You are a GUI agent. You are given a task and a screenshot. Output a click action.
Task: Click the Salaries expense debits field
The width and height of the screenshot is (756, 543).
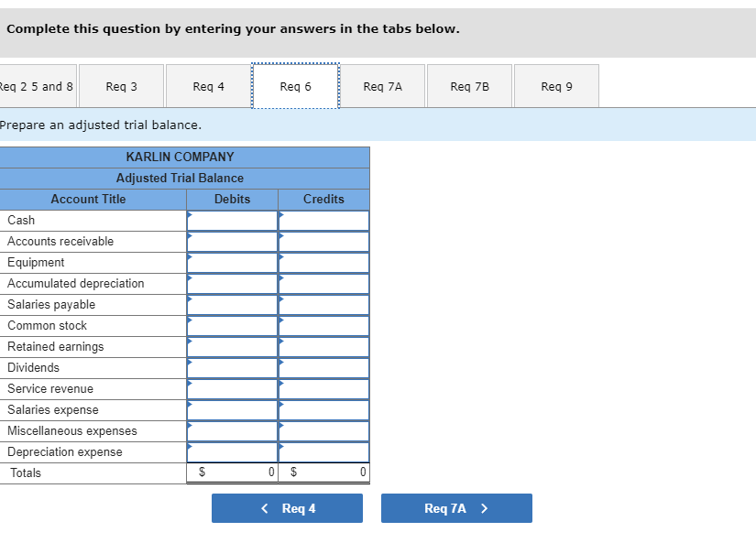tap(232, 409)
